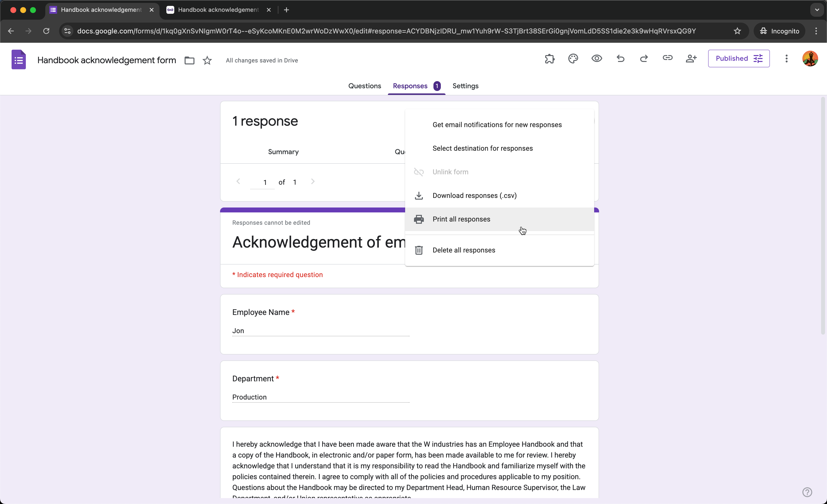The width and height of the screenshot is (827, 504).
Task: Copy the form link icon
Action: [668, 58]
